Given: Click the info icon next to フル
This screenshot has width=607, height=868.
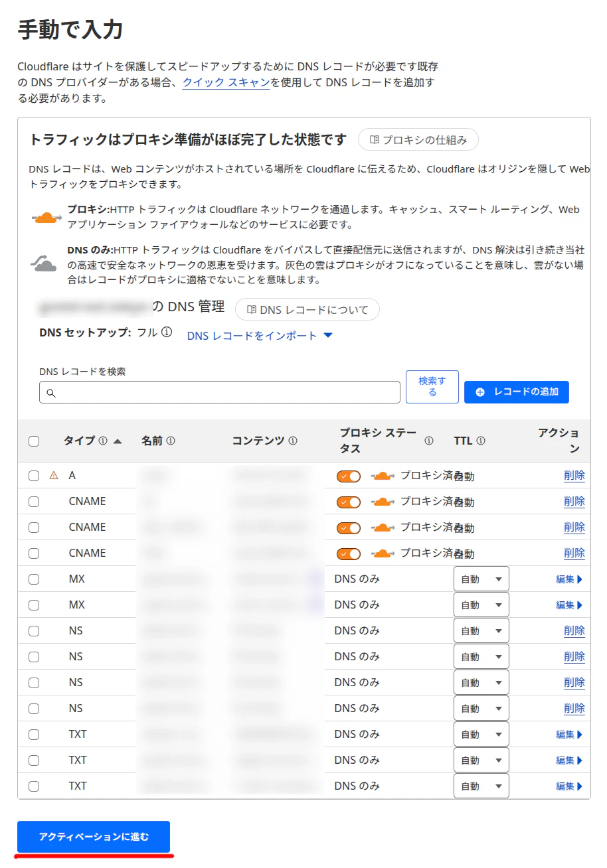Looking at the screenshot, I should [167, 332].
